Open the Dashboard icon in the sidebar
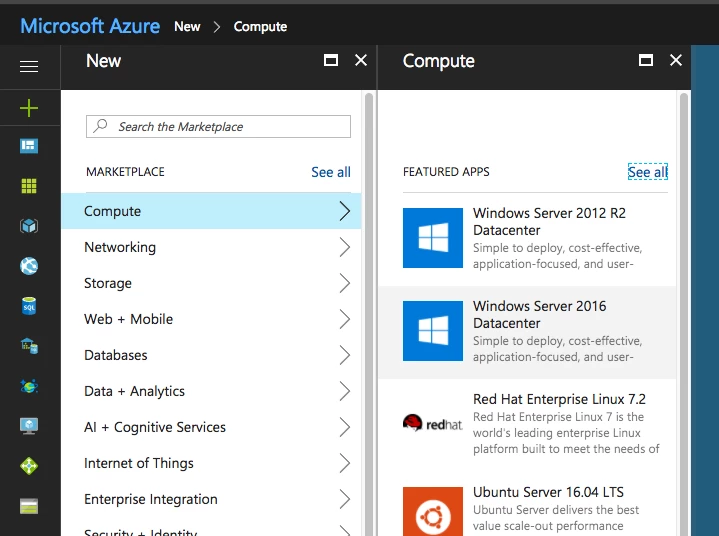The width and height of the screenshot is (719, 536). (x=29, y=146)
